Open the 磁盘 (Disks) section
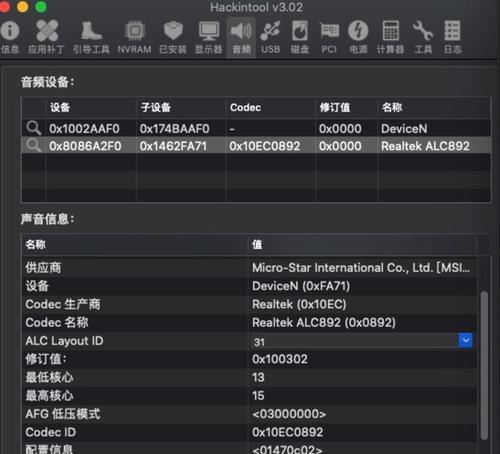The height and width of the screenshot is (454, 500). [x=300, y=37]
